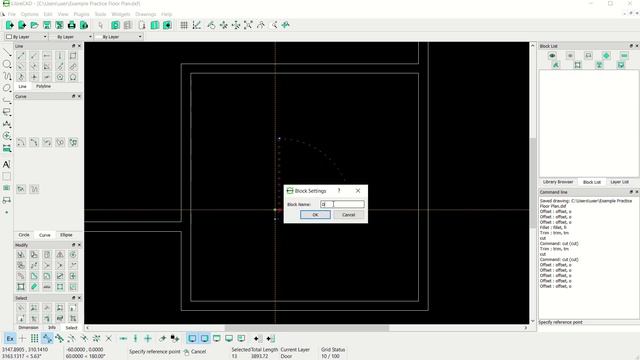
Task: Toggle Free Snap mode
Action: click(x=22, y=338)
